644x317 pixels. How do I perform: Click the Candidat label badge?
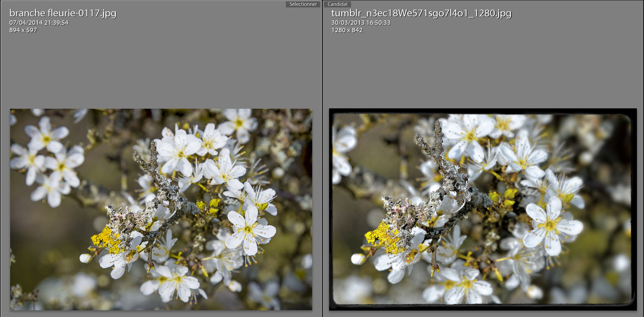tap(338, 4)
